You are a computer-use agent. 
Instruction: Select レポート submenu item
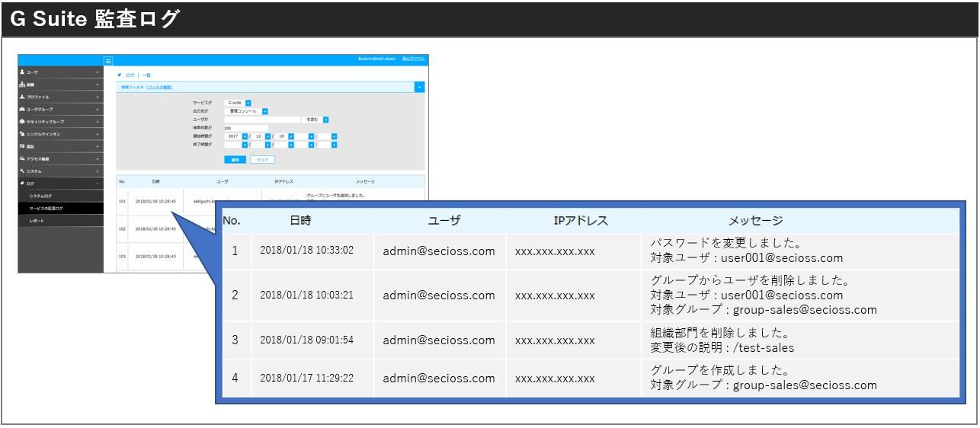pyautogui.click(x=60, y=220)
